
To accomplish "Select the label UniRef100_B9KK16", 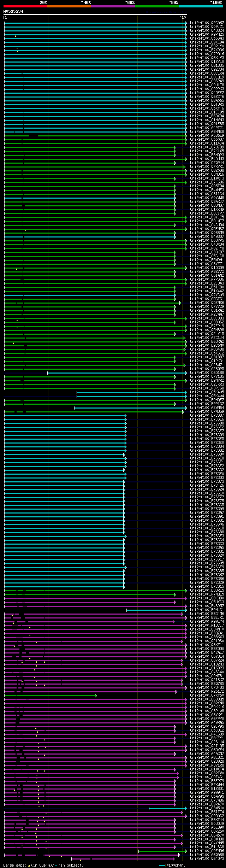I will coord(207,707).
